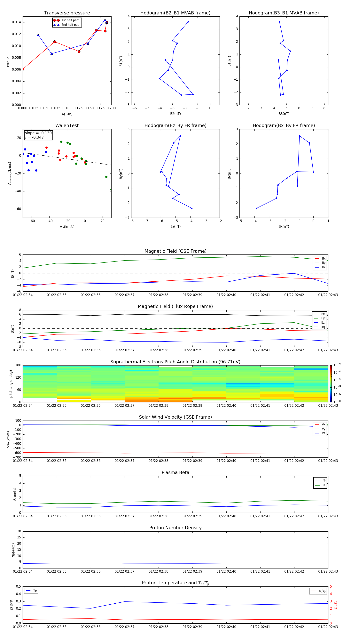
Task: Click the "Vsw(km/s)" y-axis label
Action: coord(8,439)
